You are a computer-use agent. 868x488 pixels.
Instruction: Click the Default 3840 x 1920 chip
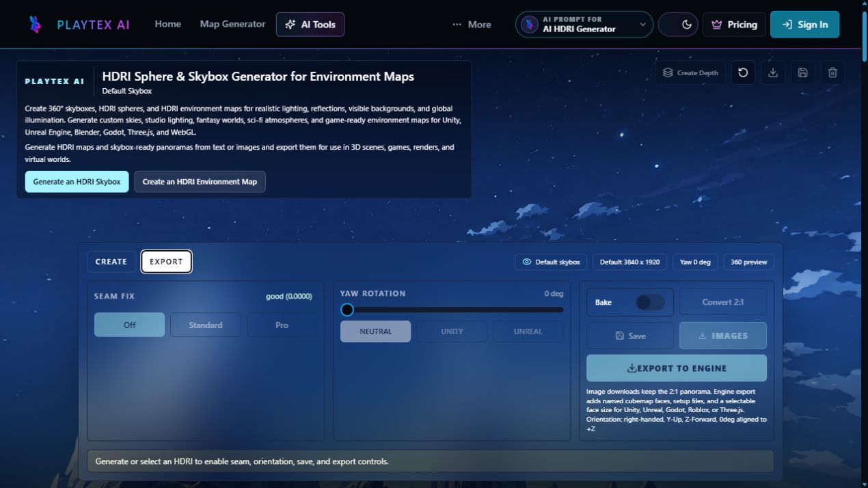click(x=631, y=262)
